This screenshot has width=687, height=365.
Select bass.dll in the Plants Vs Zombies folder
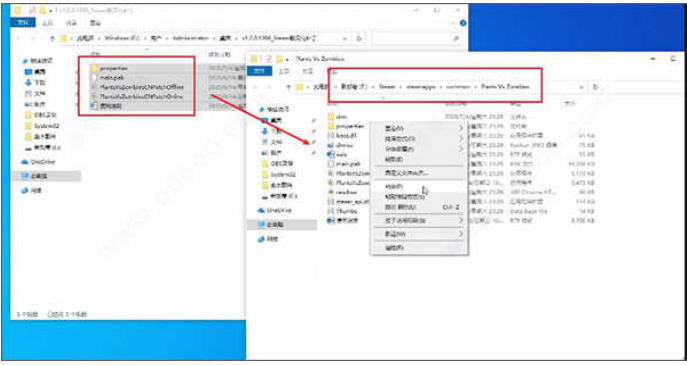coord(346,135)
